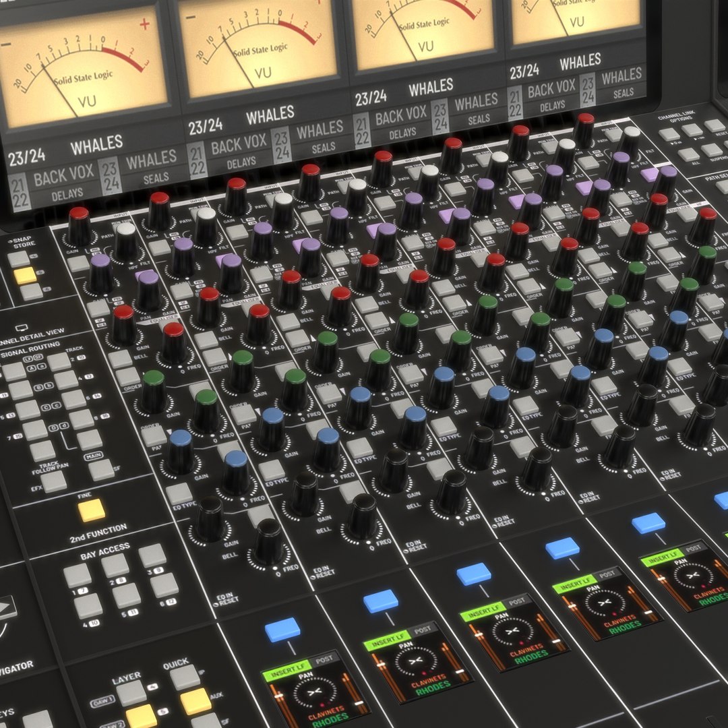Open the POST tab on second channel display

423,629
